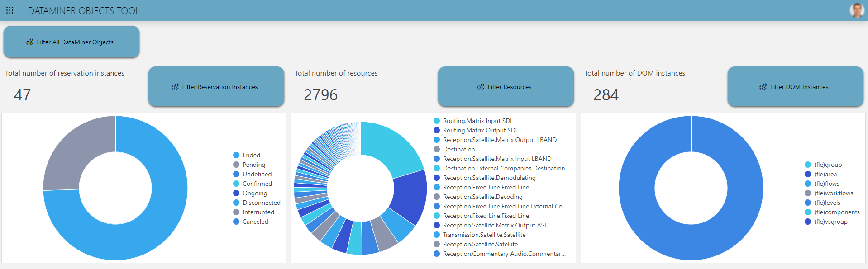The width and height of the screenshot is (868, 269).
Task: Toggle the Interrupted legend entry
Action: click(x=253, y=212)
